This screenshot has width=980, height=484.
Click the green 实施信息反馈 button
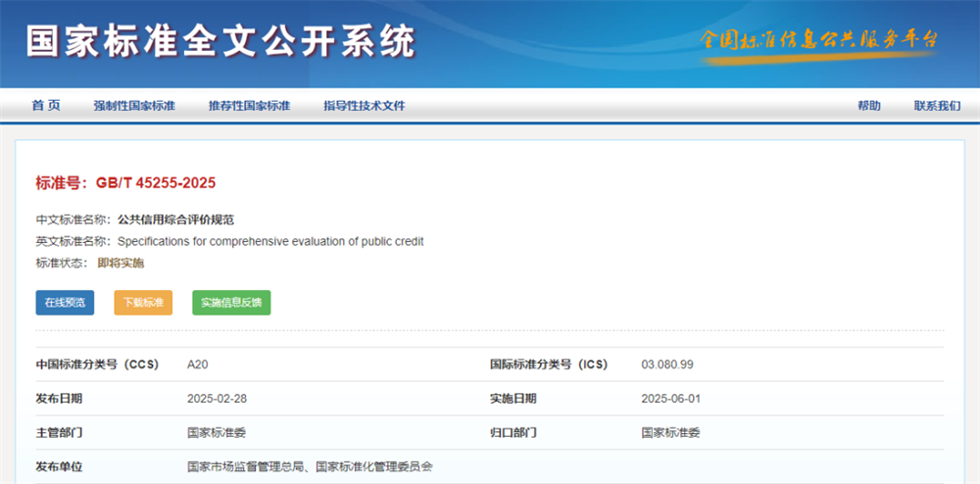(x=231, y=303)
